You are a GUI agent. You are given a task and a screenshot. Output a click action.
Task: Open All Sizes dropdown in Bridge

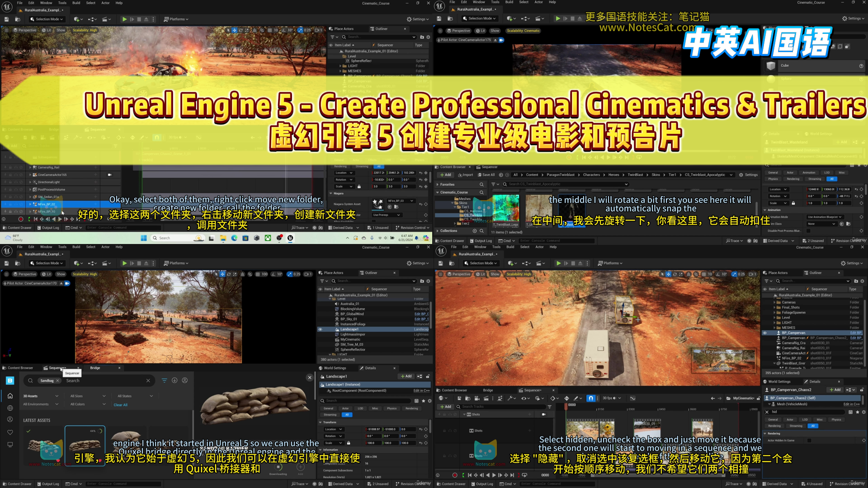tap(88, 396)
